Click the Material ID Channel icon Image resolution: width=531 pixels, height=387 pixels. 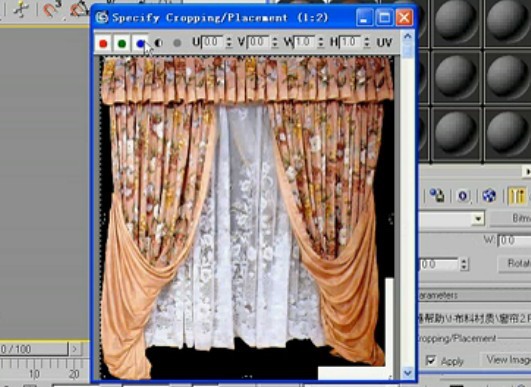click(x=463, y=196)
